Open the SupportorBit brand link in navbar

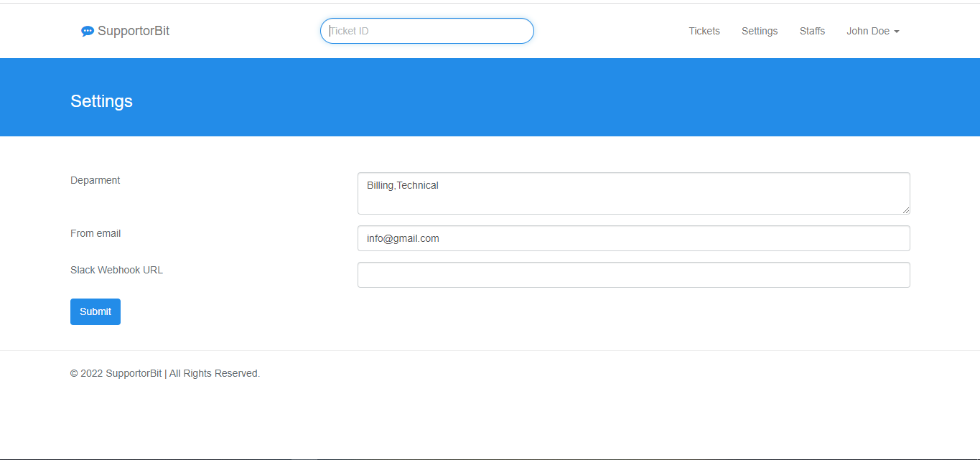pos(134,31)
